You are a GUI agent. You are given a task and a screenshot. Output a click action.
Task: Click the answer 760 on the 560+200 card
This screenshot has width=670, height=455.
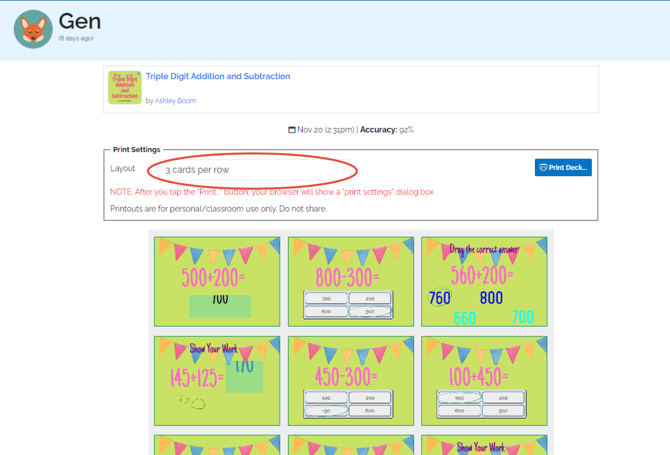(x=439, y=298)
